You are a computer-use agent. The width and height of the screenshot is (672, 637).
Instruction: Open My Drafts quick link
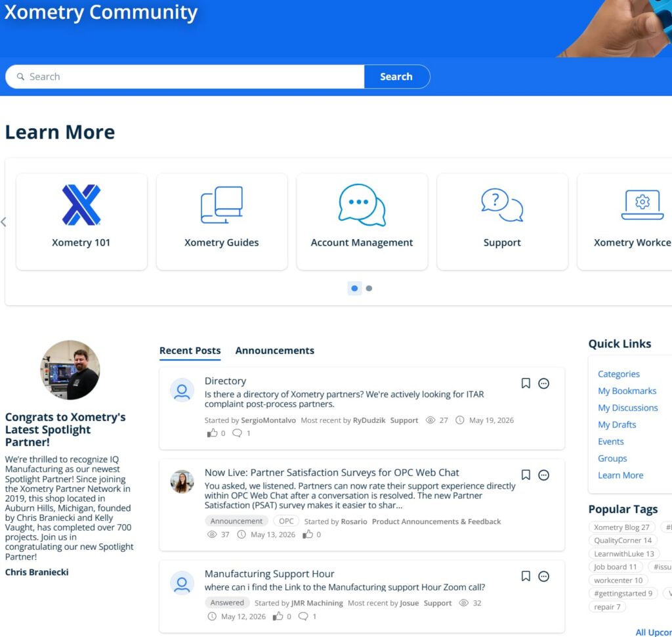click(x=617, y=424)
